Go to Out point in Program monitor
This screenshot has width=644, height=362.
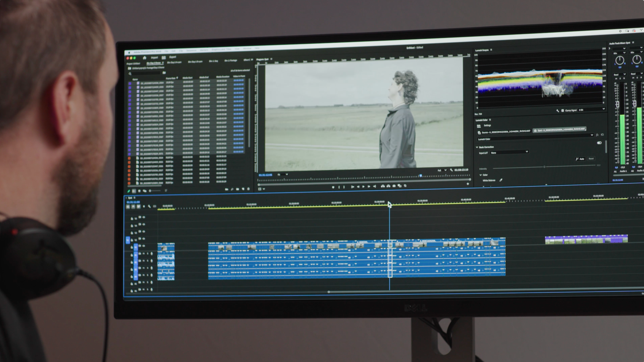(375, 186)
